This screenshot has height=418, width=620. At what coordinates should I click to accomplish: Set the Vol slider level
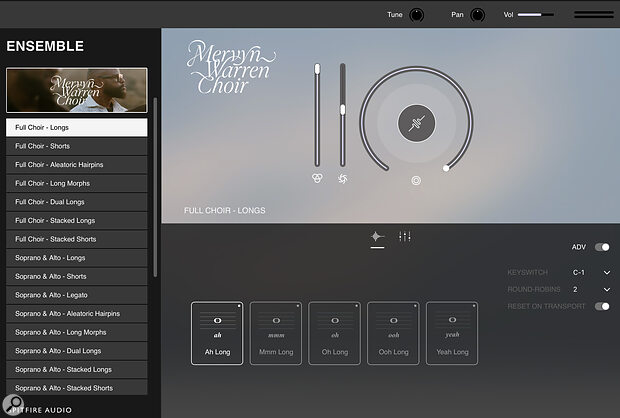click(535, 15)
